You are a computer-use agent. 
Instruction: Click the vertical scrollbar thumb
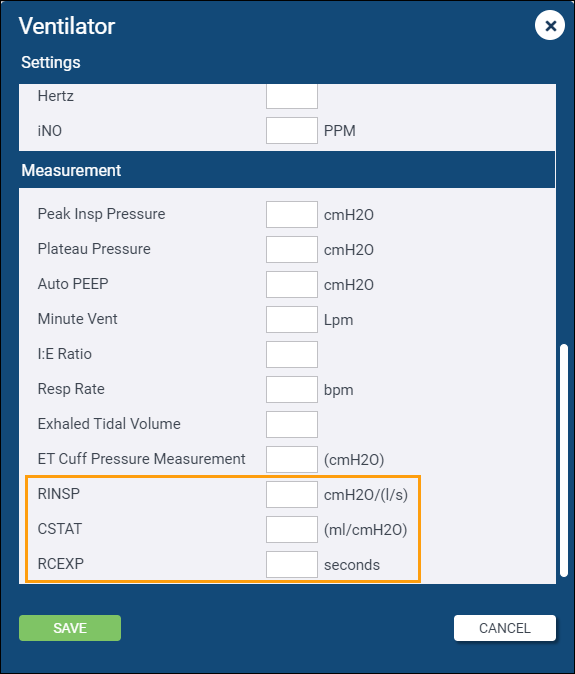pos(564,460)
